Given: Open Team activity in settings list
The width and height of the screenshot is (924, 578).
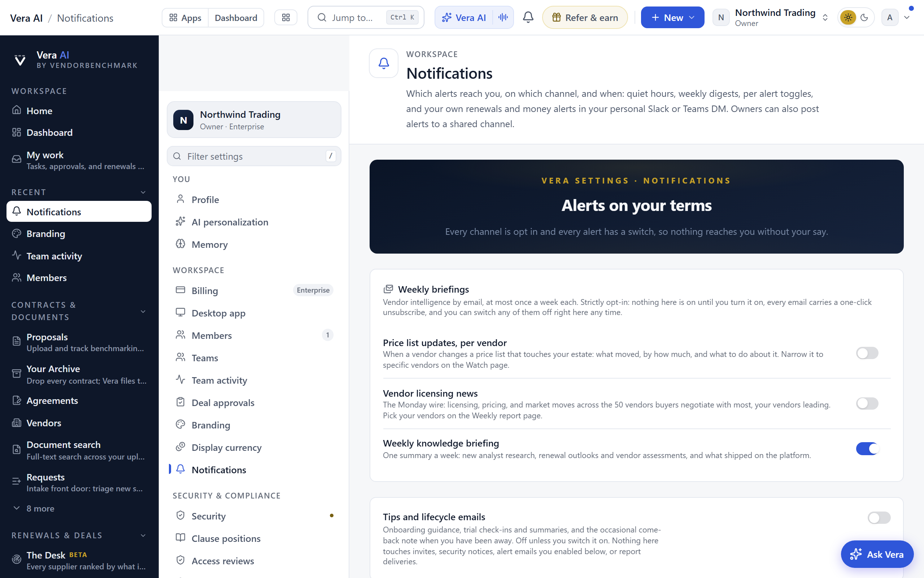Looking at the screenshot, I should 254,380.
